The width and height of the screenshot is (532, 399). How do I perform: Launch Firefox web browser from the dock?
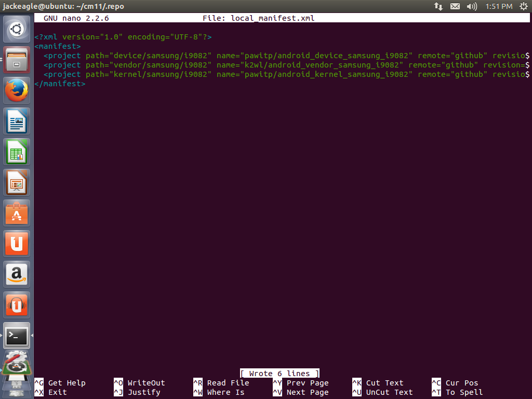[17, 90]
